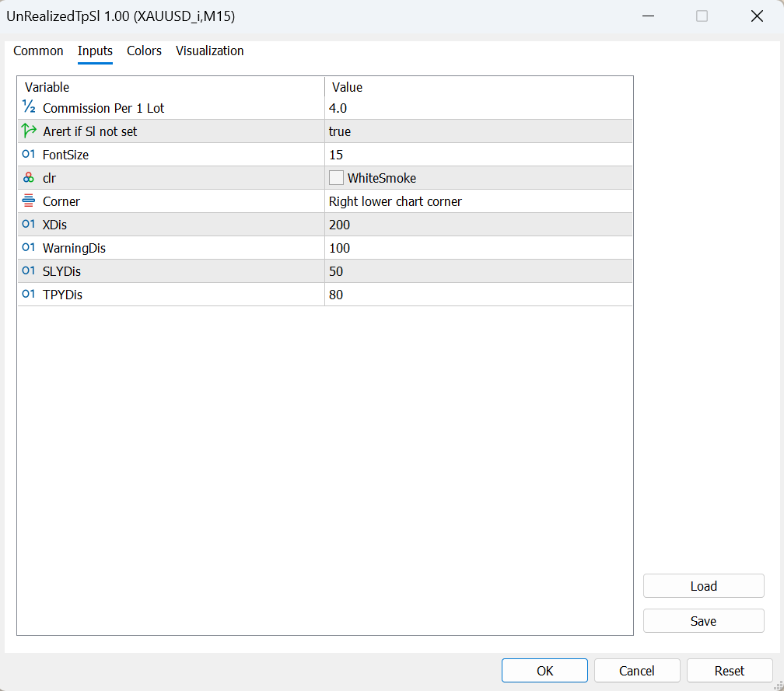784x691 pixels.
Task: Click the integer icon next to FontSize
Action: click(x=29, y=154)
